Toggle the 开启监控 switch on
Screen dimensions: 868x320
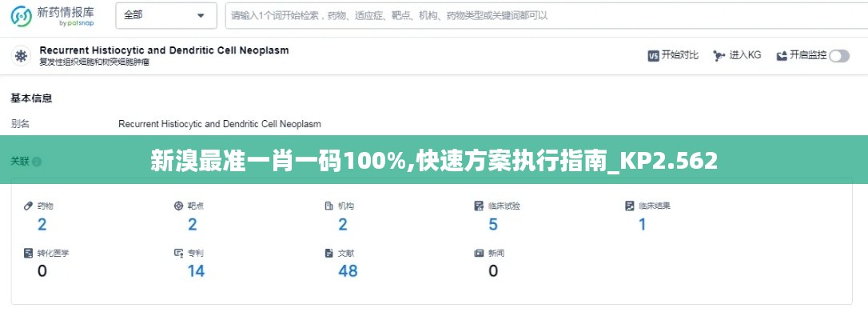(838, 55)
